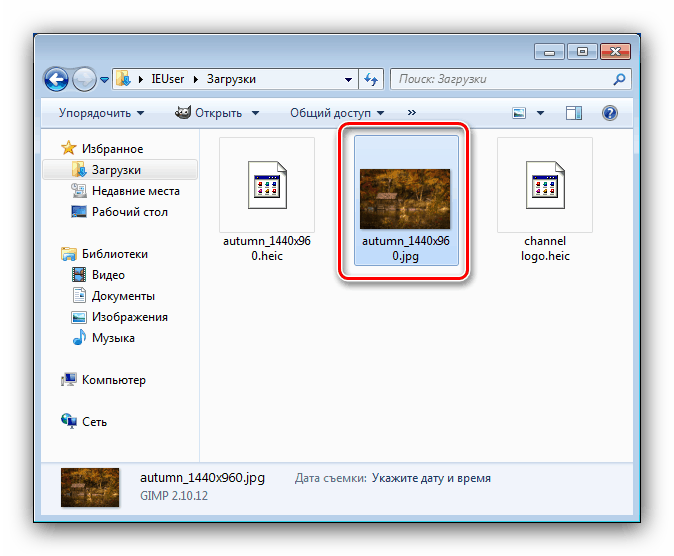
Task: Select Библиотеки in navigation pane
Action: pos(115,254)
